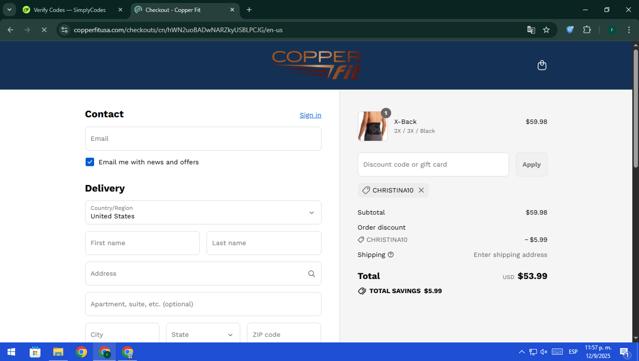Switch to the Checkout Copper Fit tab

185,10
